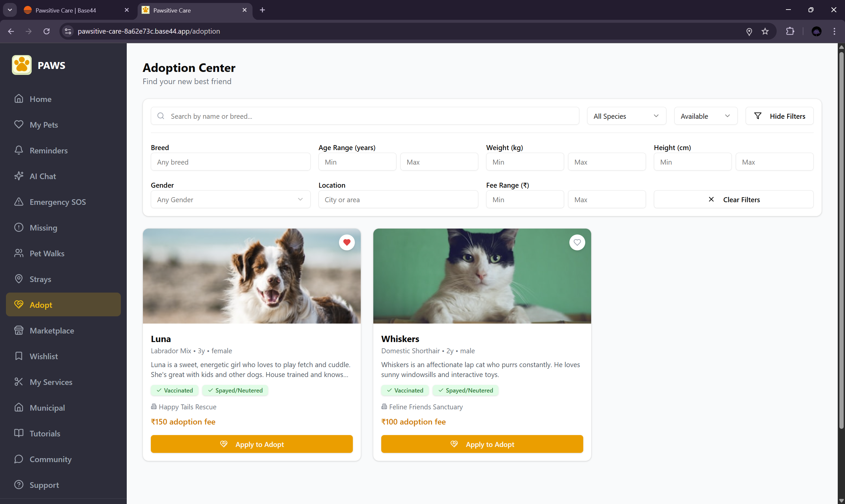Image resolution: width=845 pixels, height=504 pixels.
Task: Expand the Any Gender dropdown
Action: (230, 200)
